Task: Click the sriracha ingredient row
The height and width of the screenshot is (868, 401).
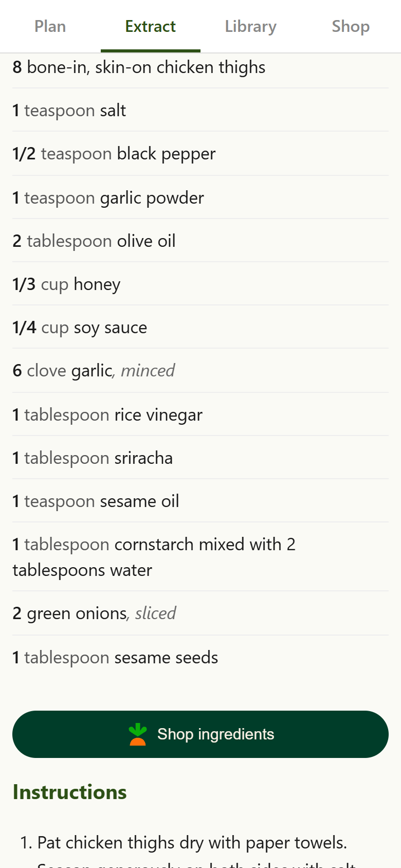Action: coord(93,458)
